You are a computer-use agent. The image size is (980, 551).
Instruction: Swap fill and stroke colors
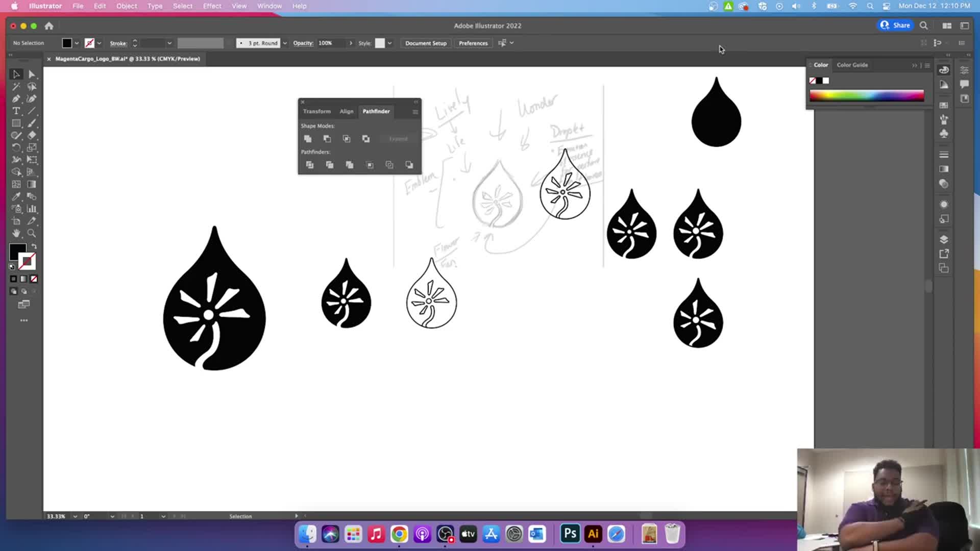pyautogui.click(x=34, y=246)
